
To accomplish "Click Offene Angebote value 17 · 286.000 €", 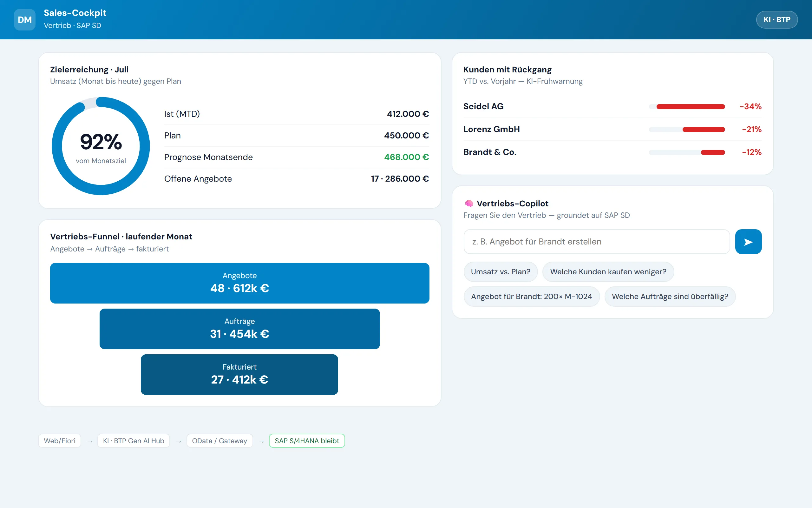I will click(400, 178).
